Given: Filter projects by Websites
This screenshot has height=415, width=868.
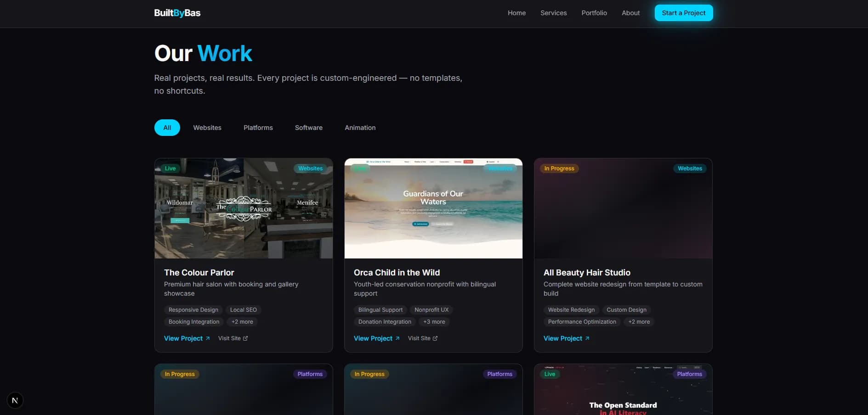Looking at the screenshot, I should click(207, 128).
